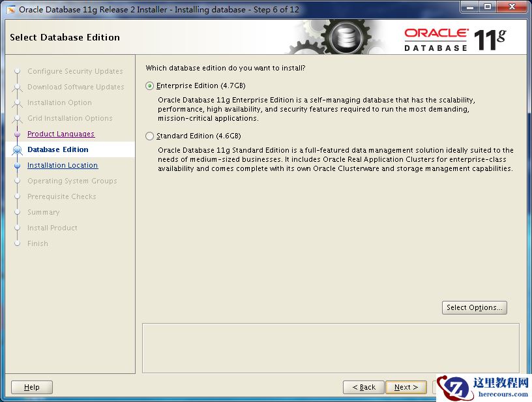Jump to Product Languages step
The width and height of the screenshot is (532, 402).
point(61,134)
